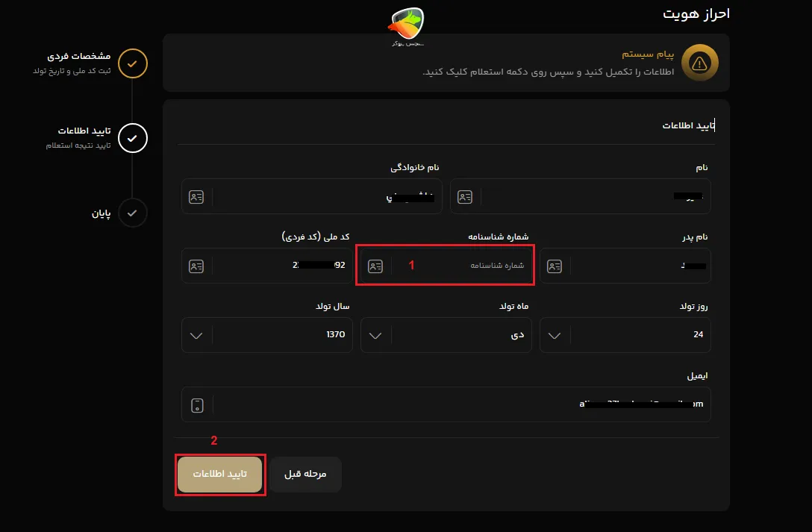Click the ID card icon beside the نام field
Image resolution: width=812 pixels, height=532 pixels.
point(466,196)
